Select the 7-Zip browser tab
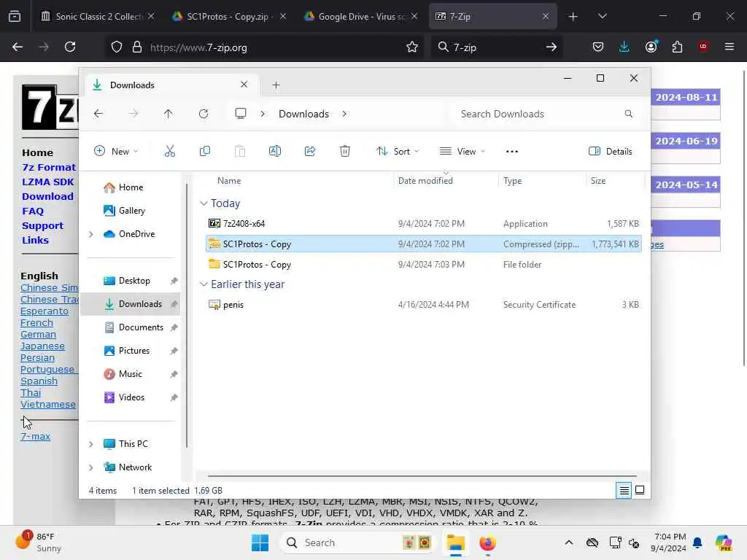This screenshot has height=560, width=747. click(x=492, y=16)
